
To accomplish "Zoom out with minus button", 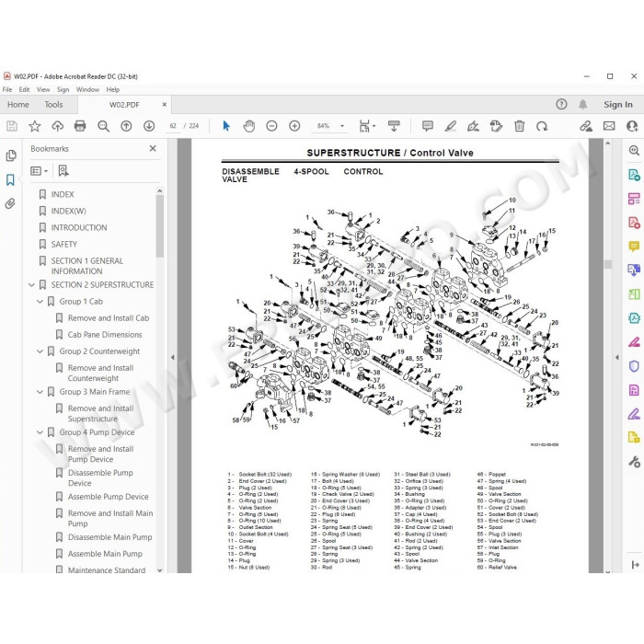I will pyautogui.click(x=271, y=126).
